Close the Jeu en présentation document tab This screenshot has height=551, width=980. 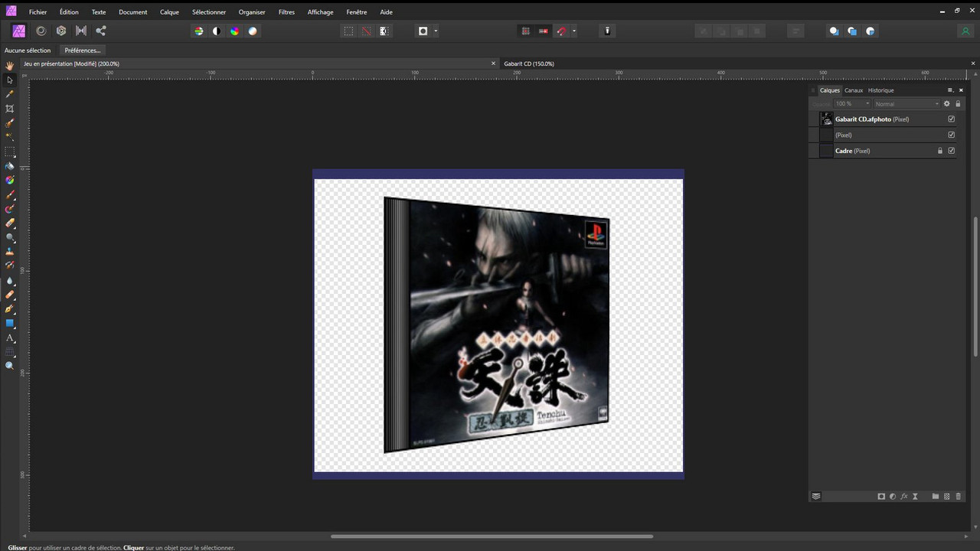pos(493,64)
